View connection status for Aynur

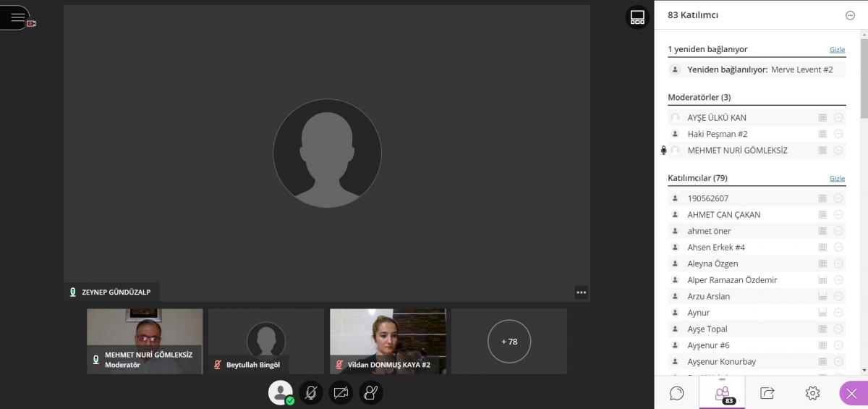[822, 313]
